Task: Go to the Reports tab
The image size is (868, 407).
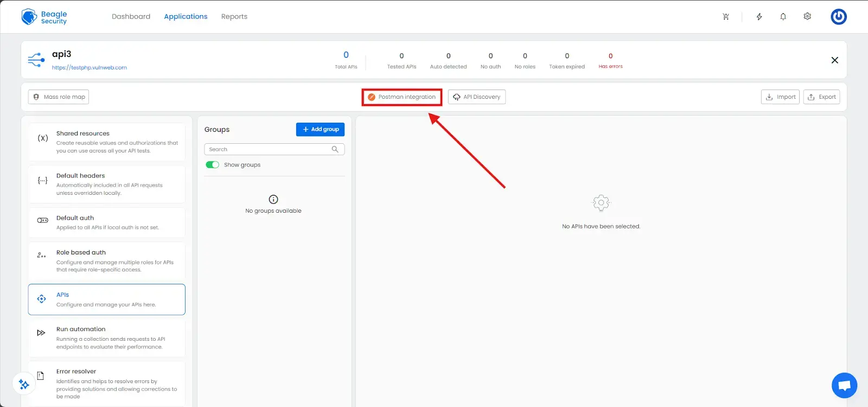Action: pyautogui.click(x=234, y=17)
